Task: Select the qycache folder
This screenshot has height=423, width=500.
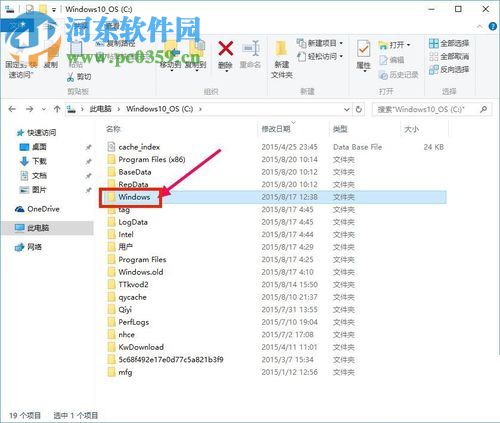Action: tap(127, 297)
